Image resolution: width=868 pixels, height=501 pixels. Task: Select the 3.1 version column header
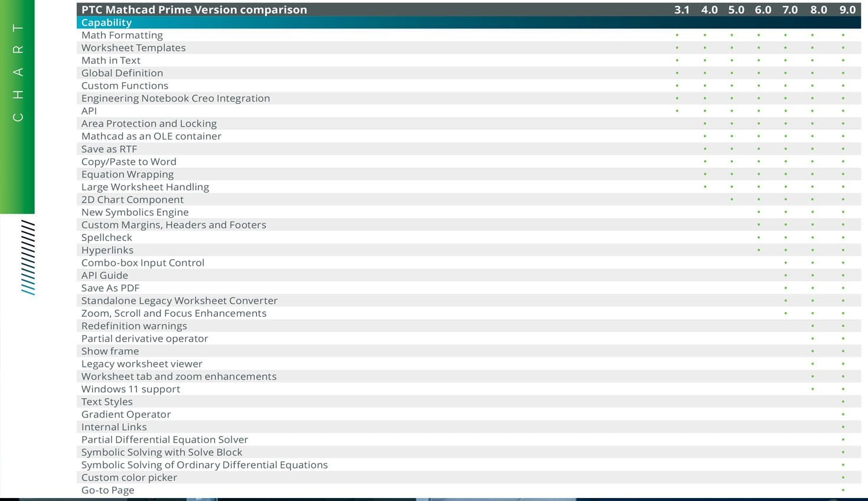(682, 9)
